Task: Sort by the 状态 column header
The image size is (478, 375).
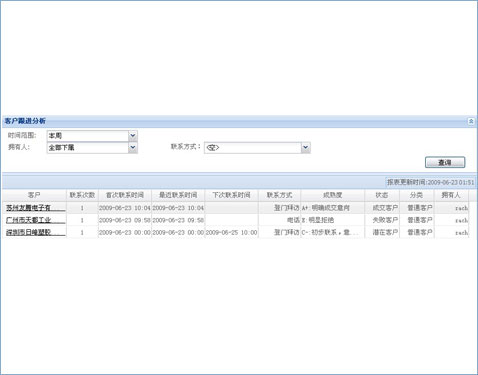Action: tap(382, 195)
